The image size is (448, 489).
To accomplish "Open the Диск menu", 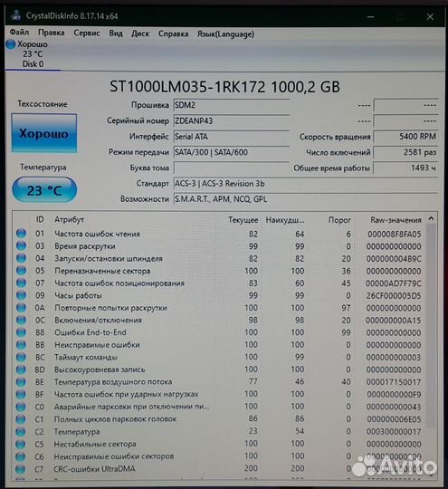I will (140, 34).
